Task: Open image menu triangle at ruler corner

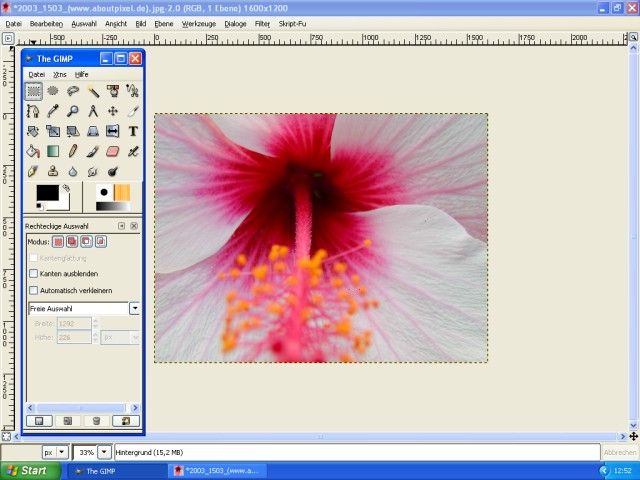Action: pyautogui.click(x=8, y=39)
